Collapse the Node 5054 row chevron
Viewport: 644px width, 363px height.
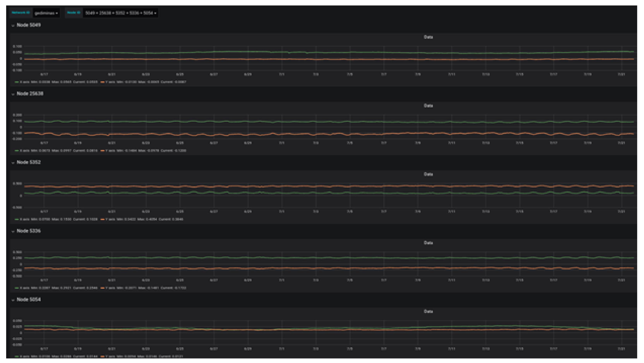click(x=13, y=300)
